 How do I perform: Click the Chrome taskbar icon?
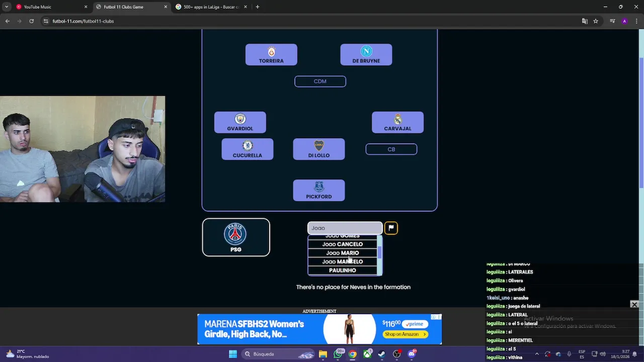pos(353,354)
